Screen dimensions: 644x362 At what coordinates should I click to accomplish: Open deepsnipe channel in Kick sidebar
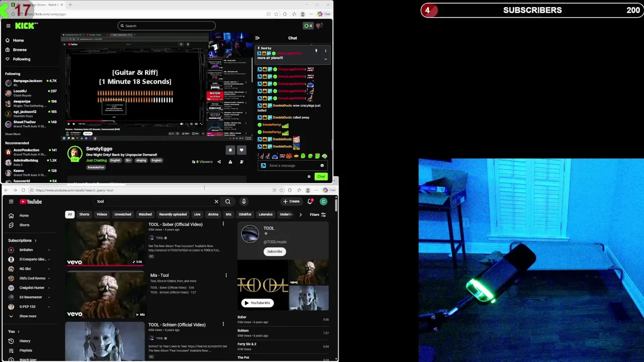(x=31, y=103)
